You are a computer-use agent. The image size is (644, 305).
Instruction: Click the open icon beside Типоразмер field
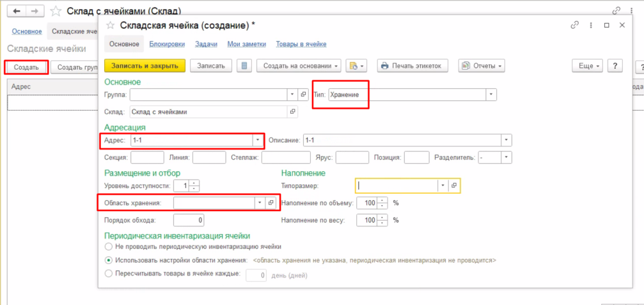(454, 185)
